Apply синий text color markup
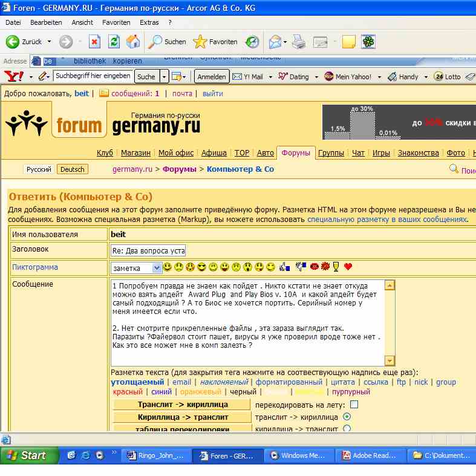This screenshot has height=476, width=476. [161, 391]
